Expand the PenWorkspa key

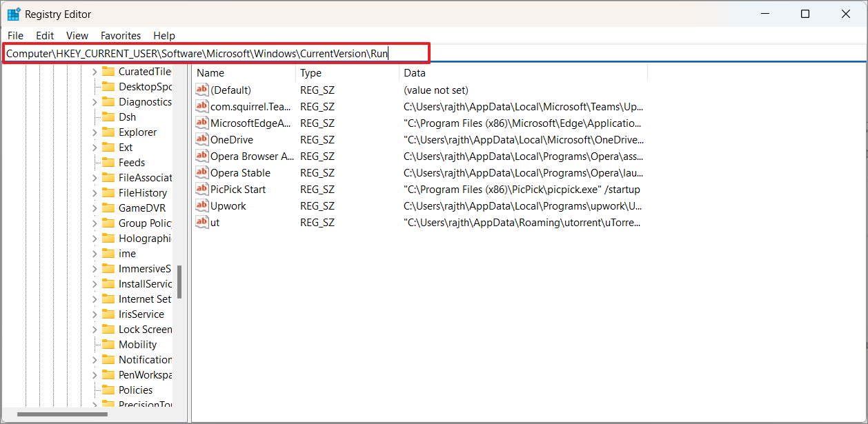pos(95,375)
